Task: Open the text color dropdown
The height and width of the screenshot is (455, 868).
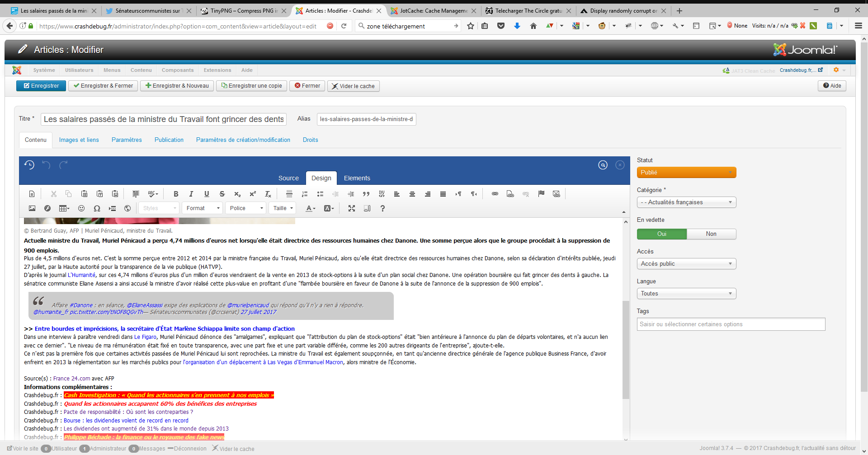Action: [x=311, y=208]
